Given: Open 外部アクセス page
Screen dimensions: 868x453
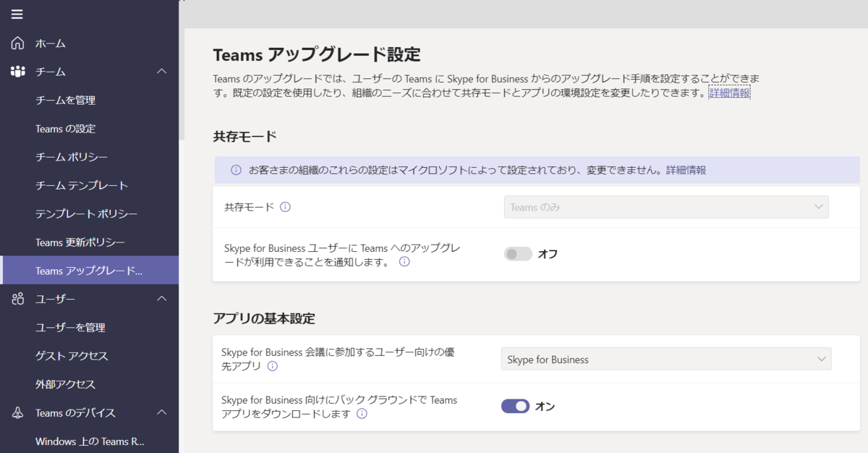Looking at the screenshot, I should point(65,384).
